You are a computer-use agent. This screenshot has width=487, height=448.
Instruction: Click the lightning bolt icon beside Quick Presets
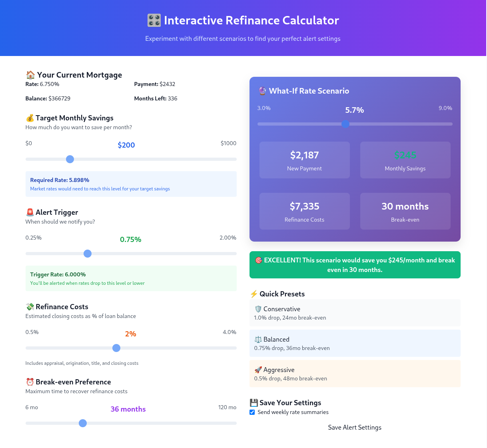(253, 294)
